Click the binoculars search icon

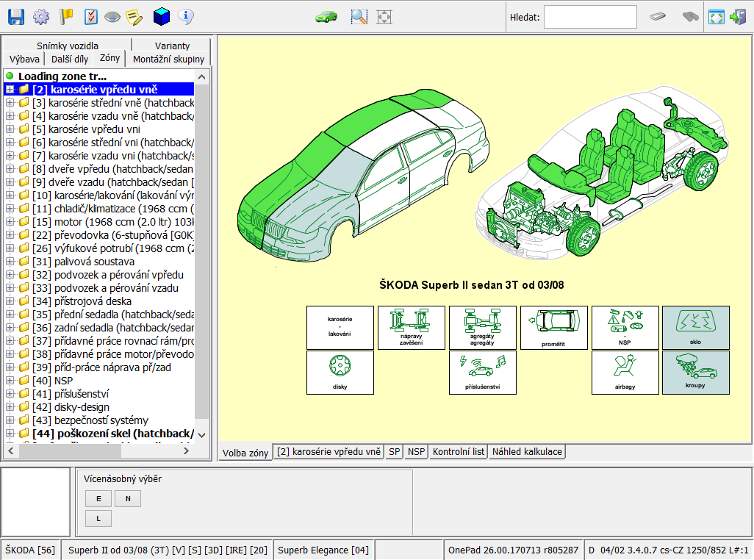tap(691, 17)
